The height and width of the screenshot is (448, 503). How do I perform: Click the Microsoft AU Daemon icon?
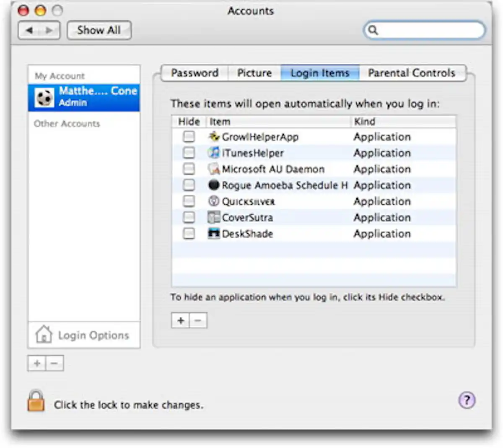coord(214,169)
